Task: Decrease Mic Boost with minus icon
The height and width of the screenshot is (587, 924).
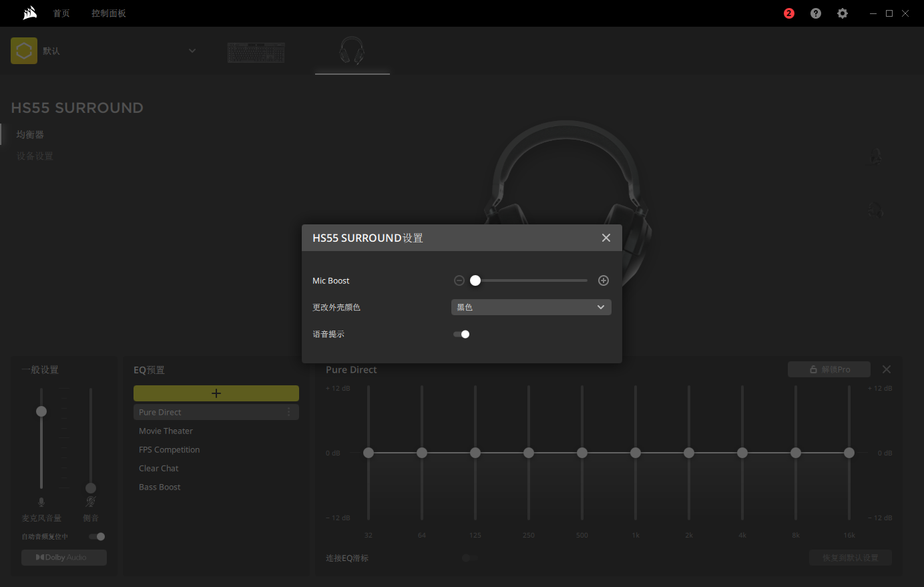Action: coord(459,280)
